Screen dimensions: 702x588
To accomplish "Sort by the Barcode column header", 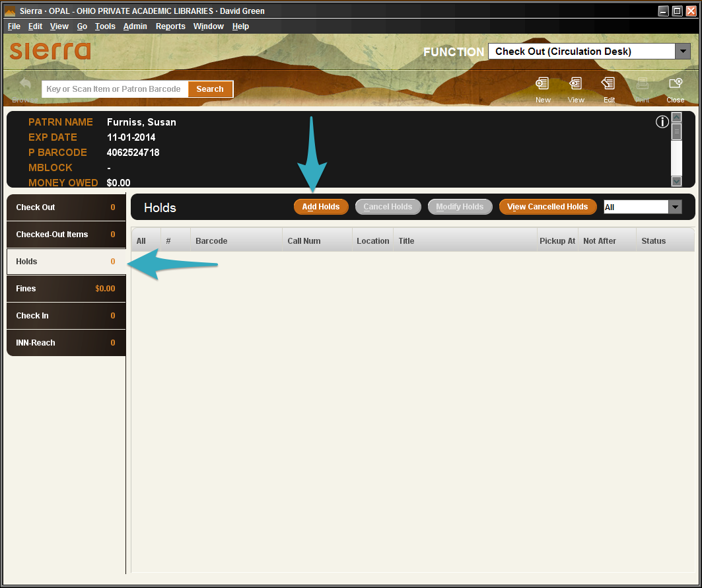I will 236,241.
